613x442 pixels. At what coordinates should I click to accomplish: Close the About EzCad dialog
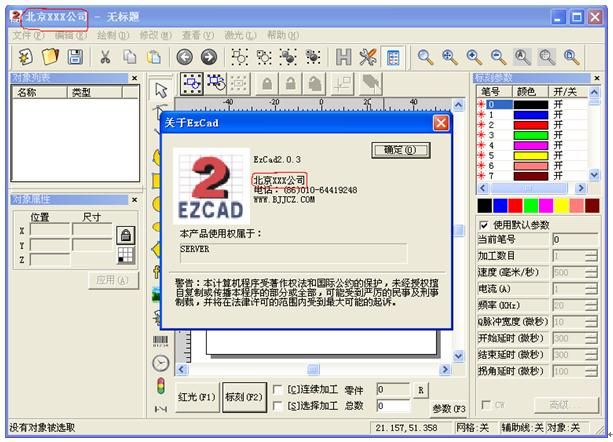pyautogui.click(x=441, y=123)
